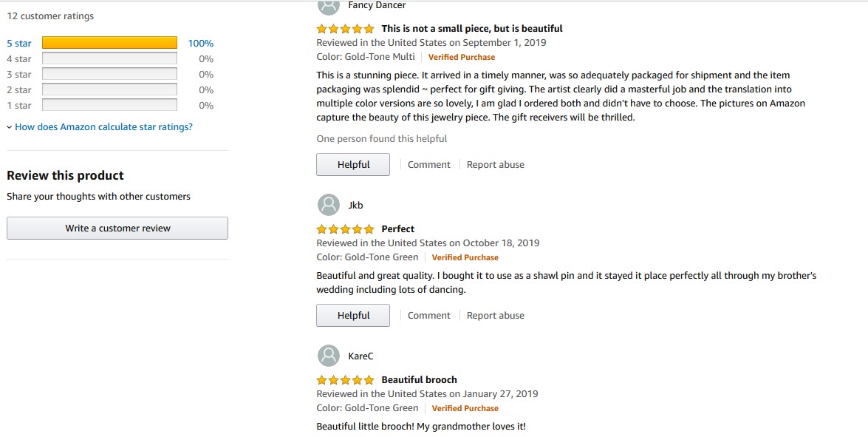Click Jkb's profile avatar icon
868x437 pixels.
click(x=328, y=205)
